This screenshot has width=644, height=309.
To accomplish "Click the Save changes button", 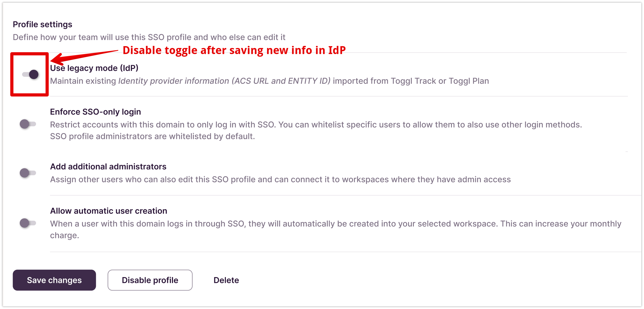I will pos(54,280).
